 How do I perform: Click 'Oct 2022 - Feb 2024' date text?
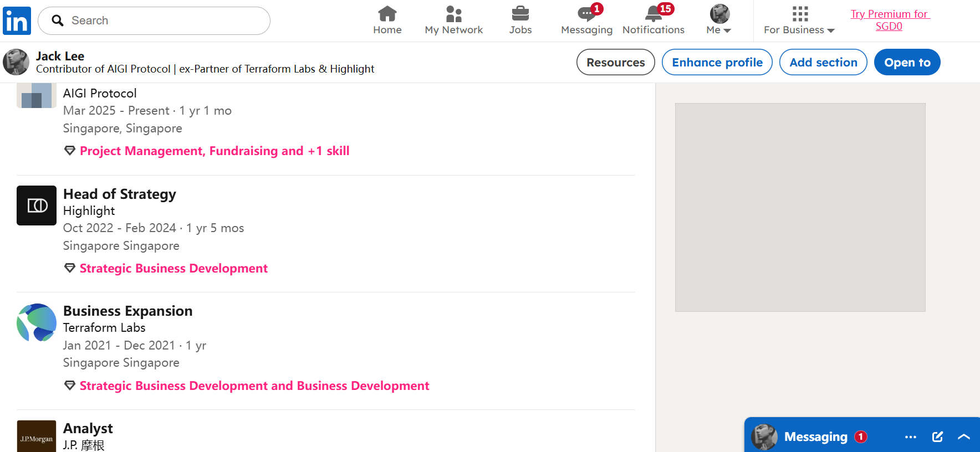120,228
